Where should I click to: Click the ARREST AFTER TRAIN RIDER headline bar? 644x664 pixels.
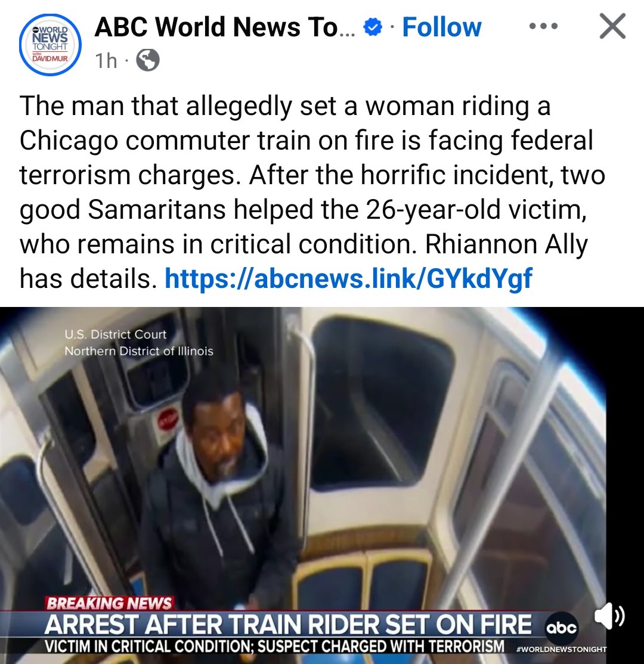tap(287, 624)
